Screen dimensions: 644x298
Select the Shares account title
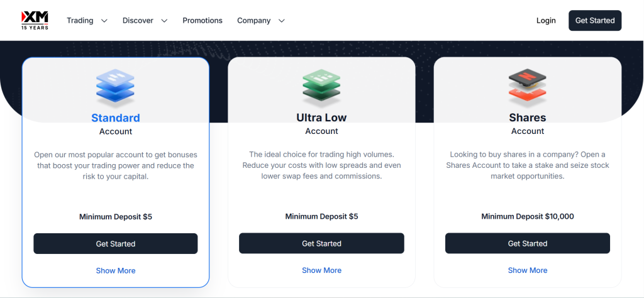528,118
